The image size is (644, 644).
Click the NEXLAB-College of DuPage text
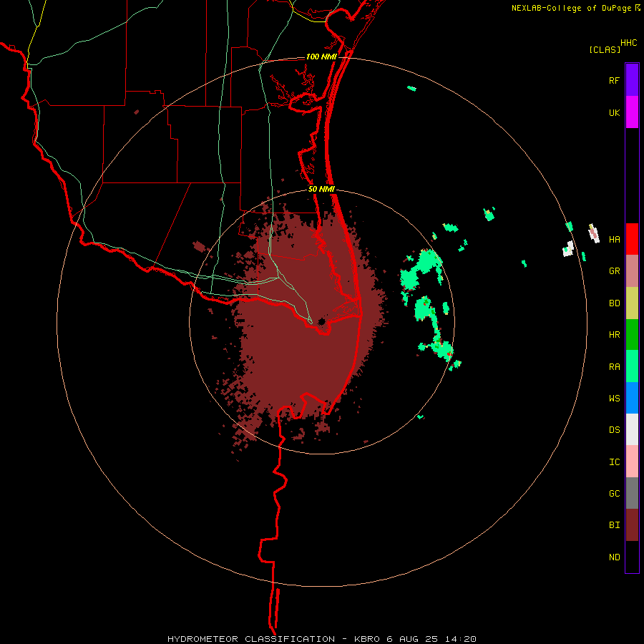[571, 8]
